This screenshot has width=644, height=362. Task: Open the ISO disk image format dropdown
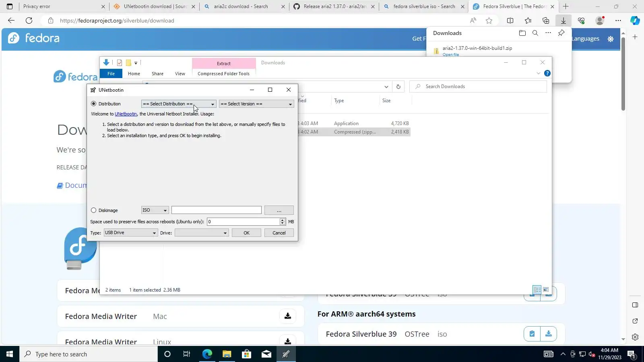(155, 210)
